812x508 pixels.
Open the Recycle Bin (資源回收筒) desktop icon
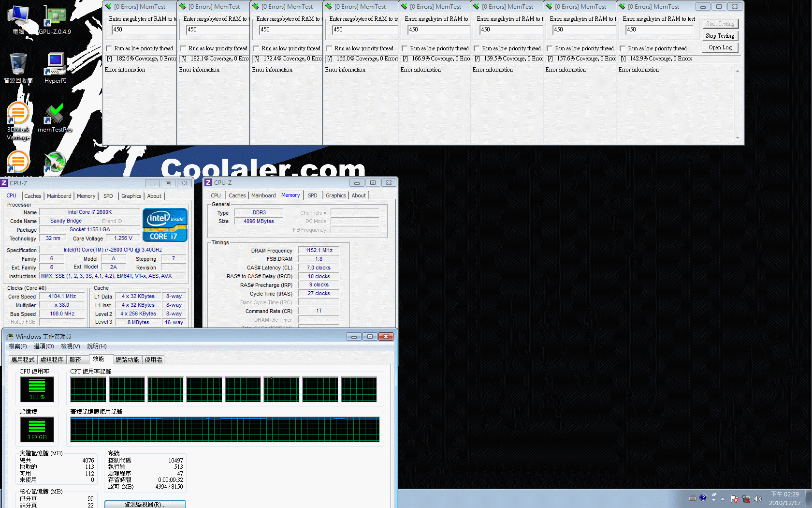[x=18, y=68]
